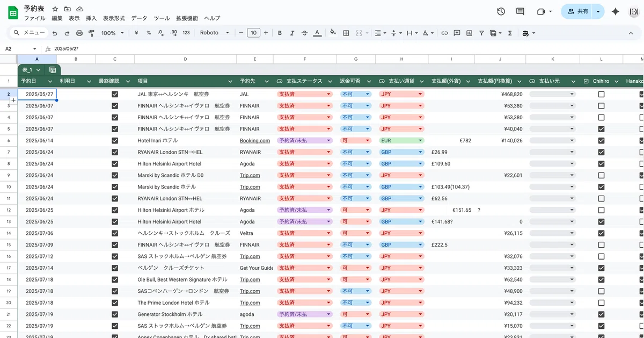The width and height of the screenshot is (644, 338).
Task: Click the Gemini sparkle icon
Action: click(616, 11)
